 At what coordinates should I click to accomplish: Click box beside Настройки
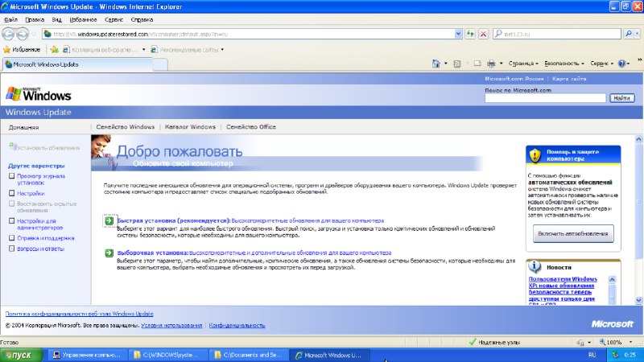pos(11,193)
